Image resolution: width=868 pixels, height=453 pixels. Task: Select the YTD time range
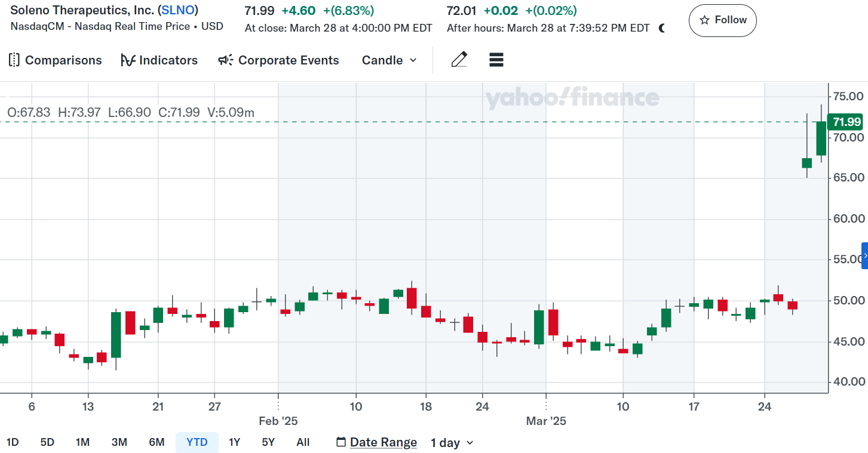(197, 442)
